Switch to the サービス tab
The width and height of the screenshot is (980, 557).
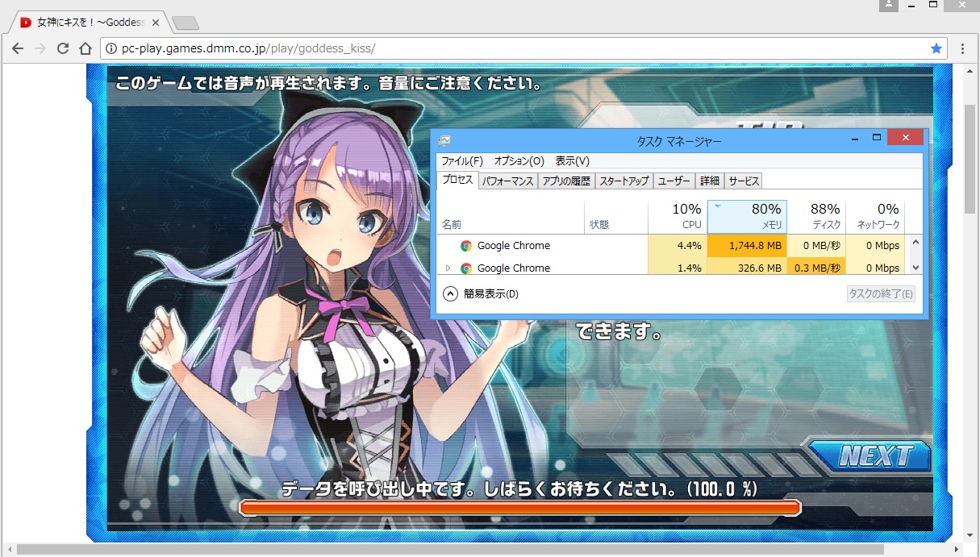744,181
